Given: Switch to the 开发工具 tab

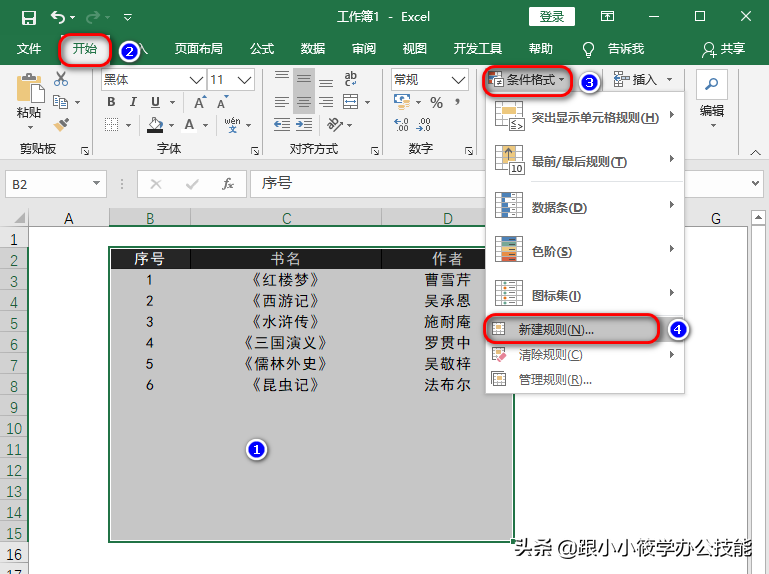Looking at the screenshot, I should 477,49.
